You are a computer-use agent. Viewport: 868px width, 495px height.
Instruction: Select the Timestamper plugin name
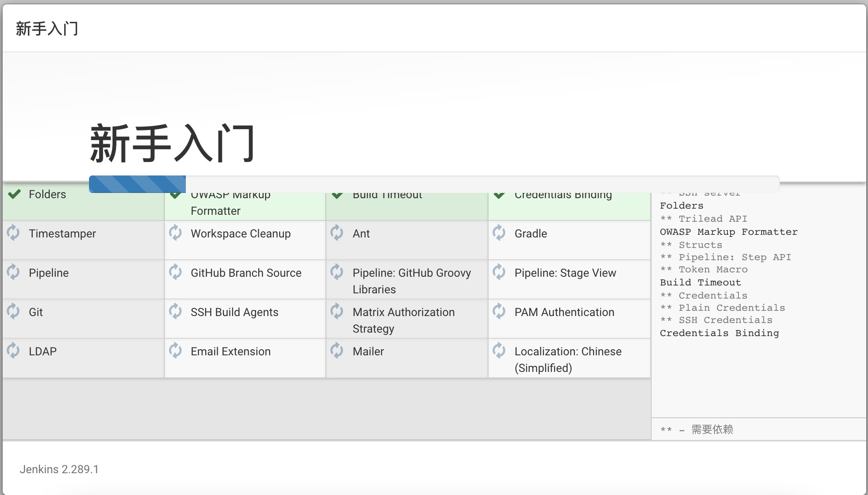(62, 234)
